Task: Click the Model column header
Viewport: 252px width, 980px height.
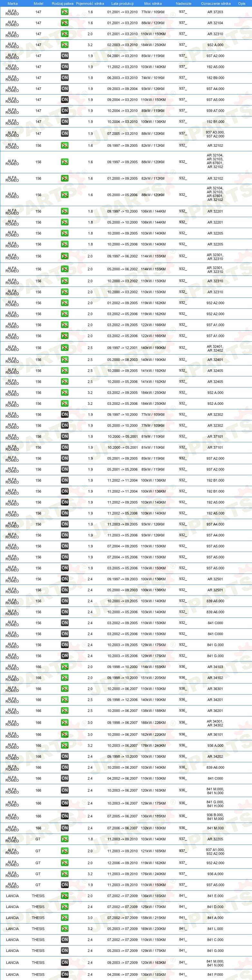Action: pyautogui.click(x=38, y=4)
